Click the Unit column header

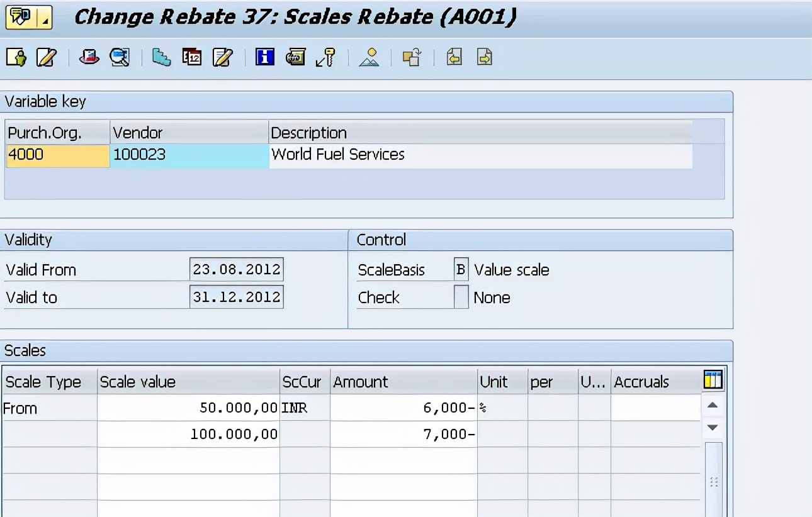click(x=502, y=382)
